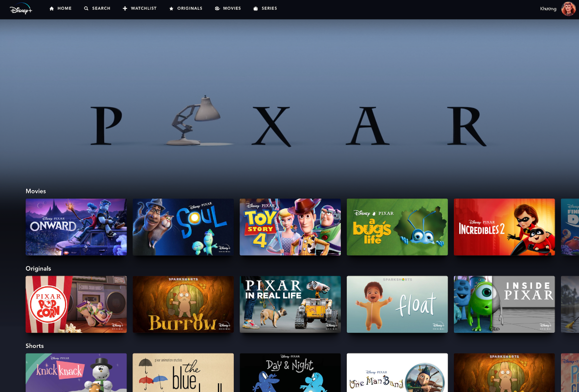
Task: Open the Toy Story 4 tile
Action: coord(290,227)
